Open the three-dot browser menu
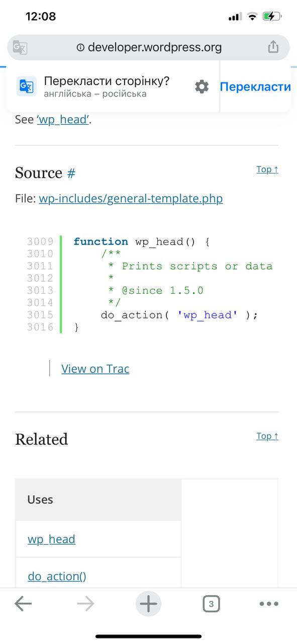This screenshot has width=297, height=644. click(269, 604)
